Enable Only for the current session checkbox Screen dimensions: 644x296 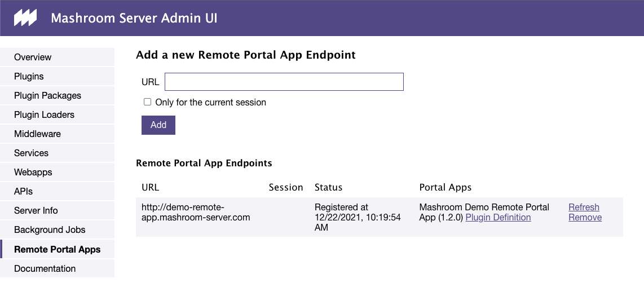click(x=147, y=102)
